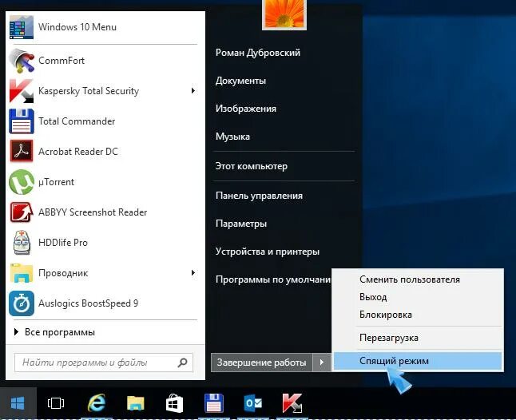Open Total Commander floppy icon in menu

coord(22,121)
